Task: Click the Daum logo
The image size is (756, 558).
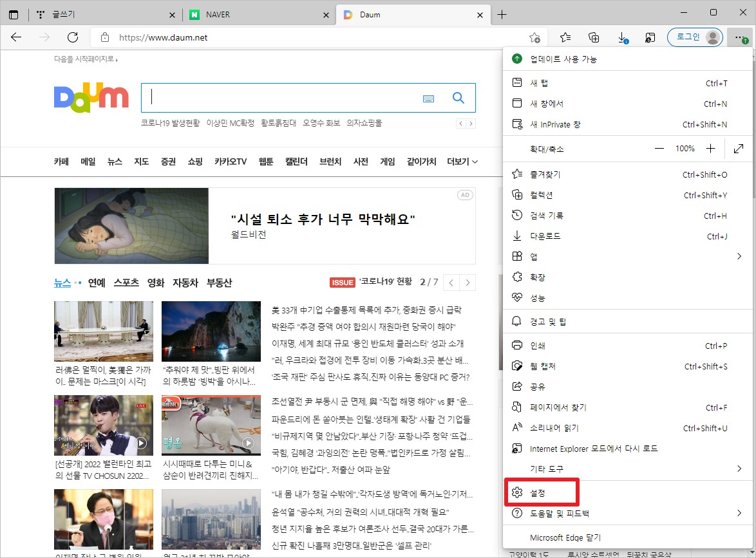Action: (x=91, y=98)
